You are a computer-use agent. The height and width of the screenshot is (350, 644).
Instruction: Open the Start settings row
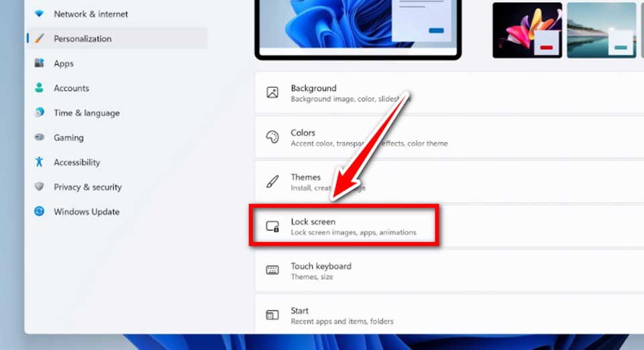tap(449, 315)
